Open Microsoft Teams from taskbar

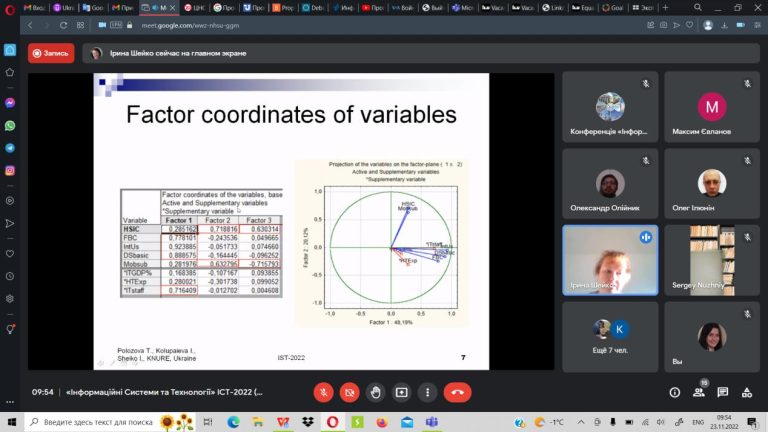pyautogui.click(x=432, y=422)
